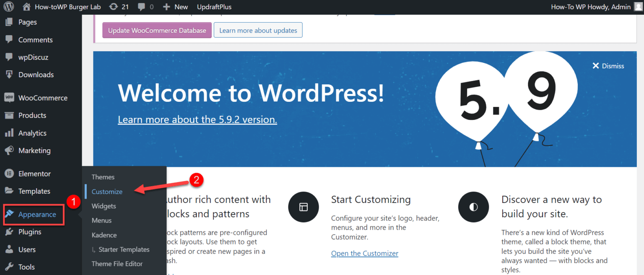
Task: Click the Comments sidebar icon
Action: [9, 40]
